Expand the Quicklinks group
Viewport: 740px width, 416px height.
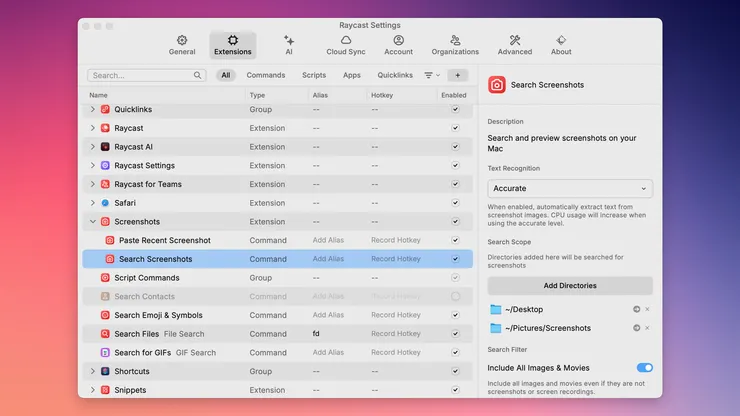point(92,109)
